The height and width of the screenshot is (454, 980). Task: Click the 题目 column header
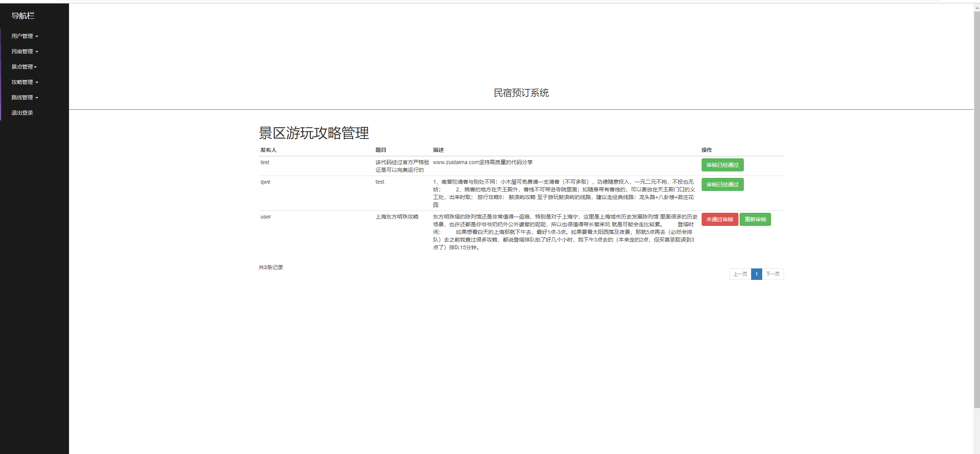[x=381, y=150]
